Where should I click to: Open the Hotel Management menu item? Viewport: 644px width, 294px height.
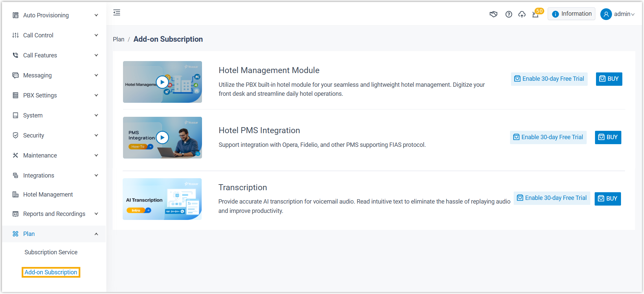(x=48, y=195)
